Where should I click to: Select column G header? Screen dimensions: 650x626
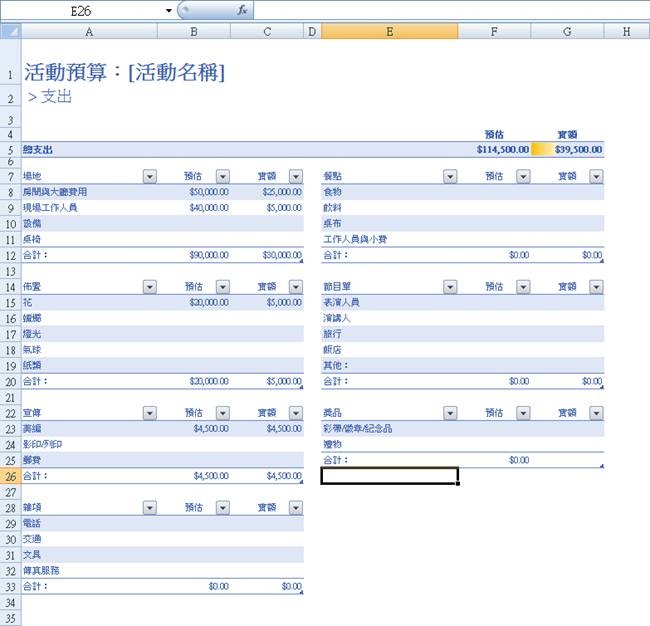567,32
